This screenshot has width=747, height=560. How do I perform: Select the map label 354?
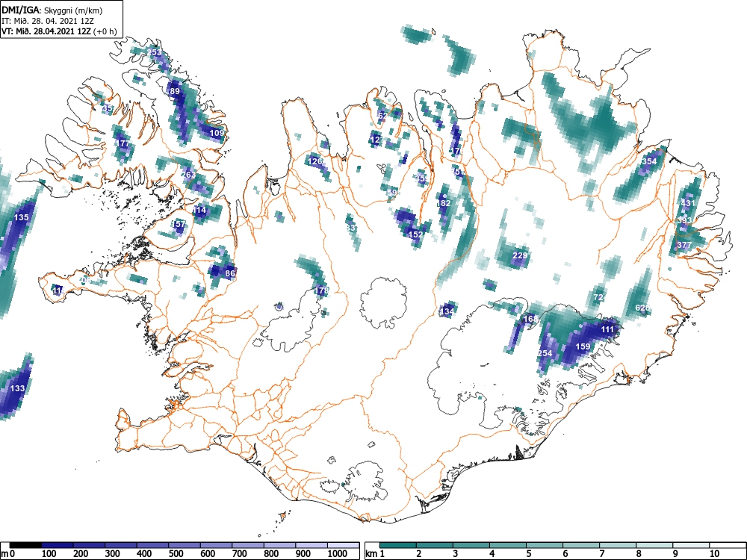coord(649,161)
